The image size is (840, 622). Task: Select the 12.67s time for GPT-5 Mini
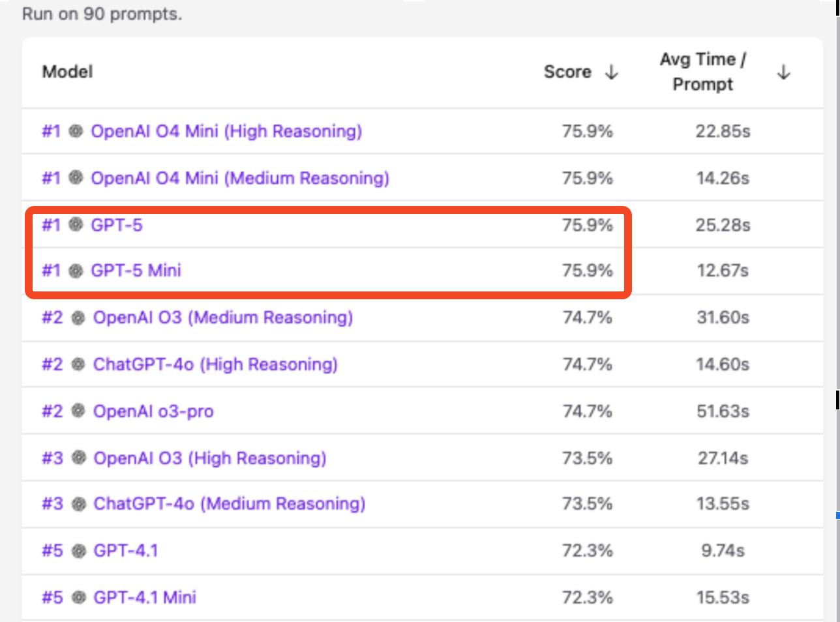723,271
